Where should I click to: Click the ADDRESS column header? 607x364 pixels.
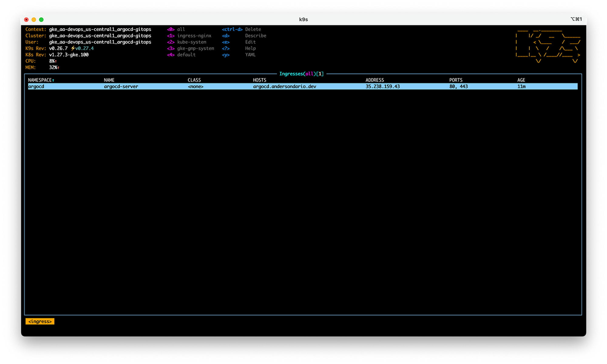point(375,80)
